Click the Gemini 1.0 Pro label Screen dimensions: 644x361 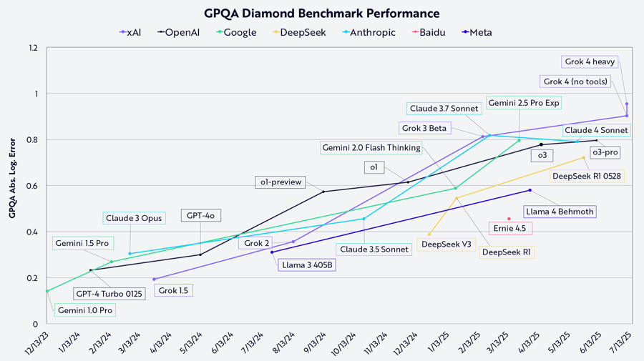point(85,310)
